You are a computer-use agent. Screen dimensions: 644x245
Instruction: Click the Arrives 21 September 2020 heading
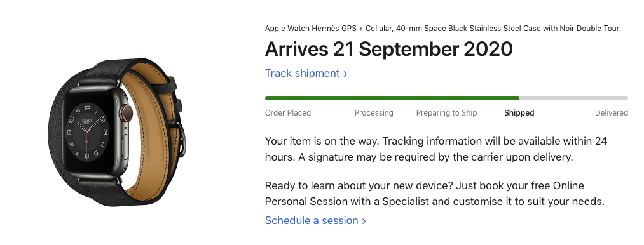(x=389, y=50)
